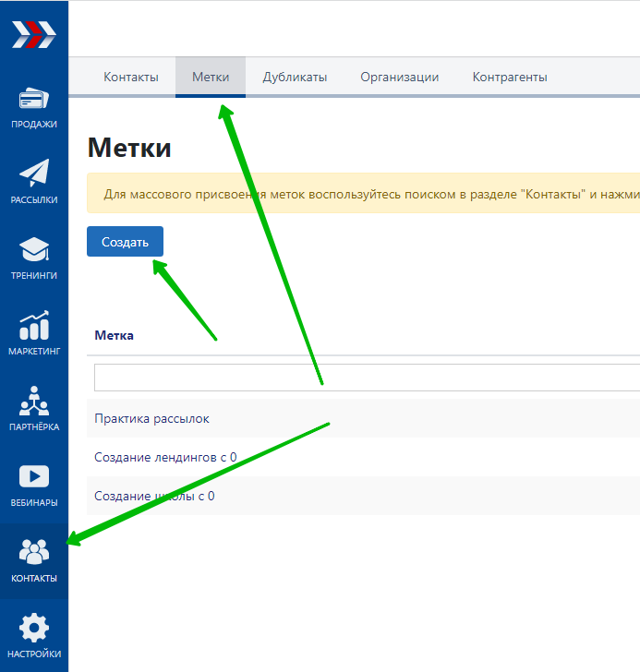Go to Рассылки paper plane icon
The image size is (640, 672).
click(33, 174)
